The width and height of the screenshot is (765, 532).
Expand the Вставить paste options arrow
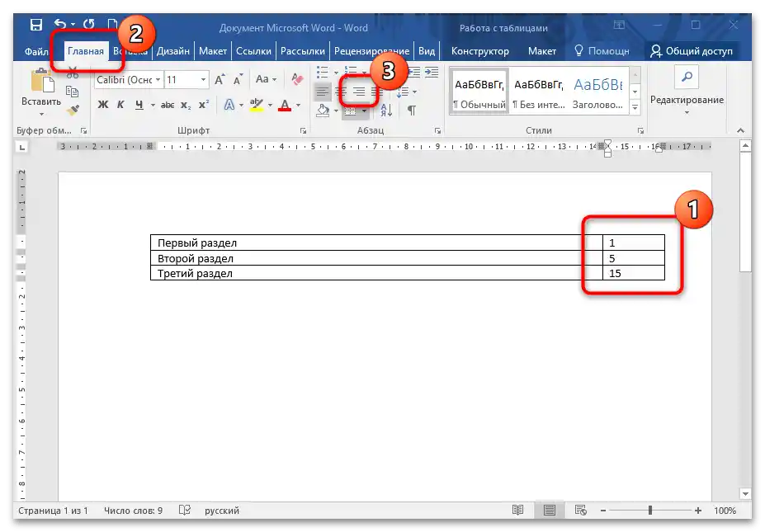coord(41,114)
